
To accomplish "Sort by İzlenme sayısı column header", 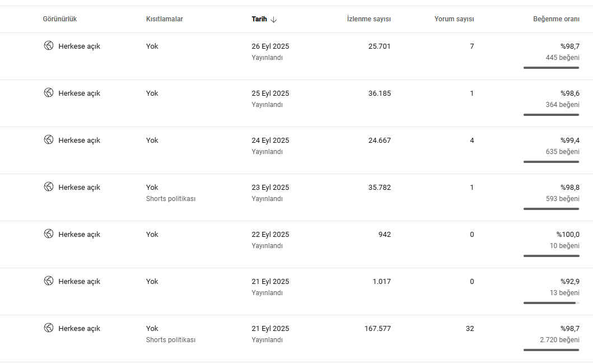I will [368, 19].
